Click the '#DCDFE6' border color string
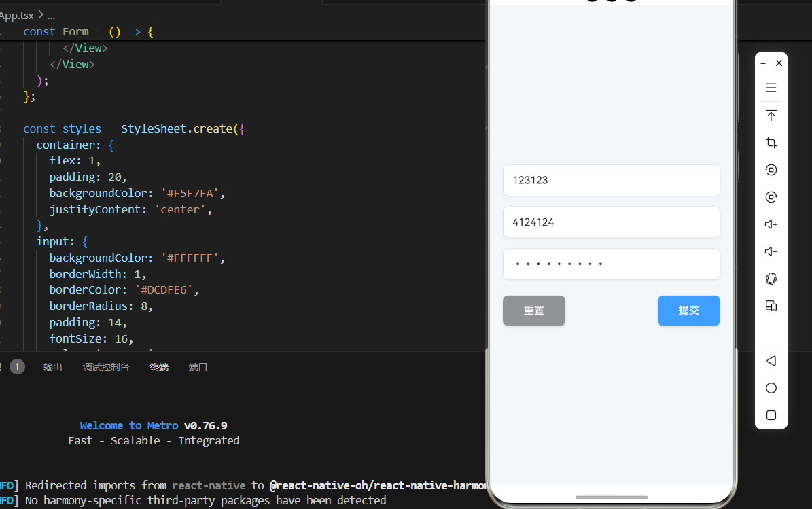 pyautogui.click(x=164, y=290)
